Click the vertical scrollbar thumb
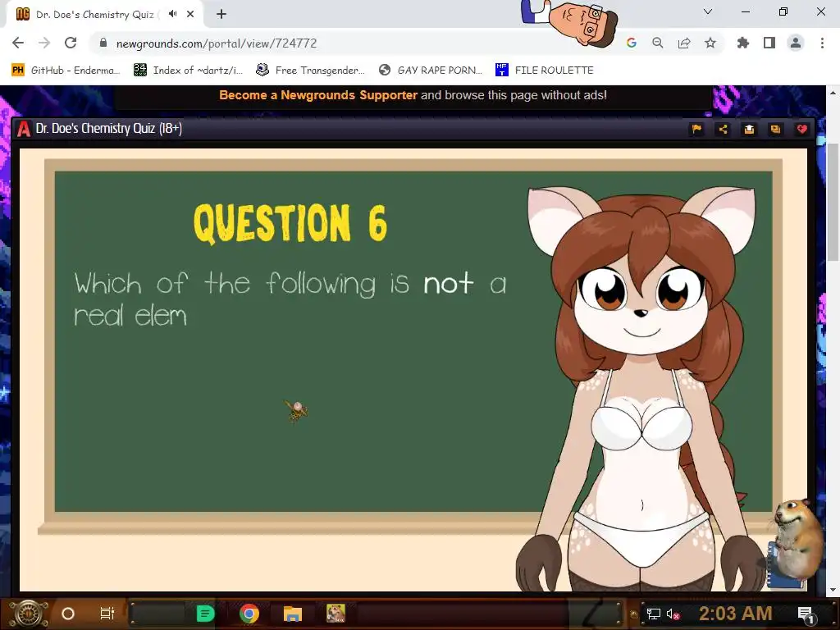The width and height of the screenshot is (840, 630). point(833,201)
